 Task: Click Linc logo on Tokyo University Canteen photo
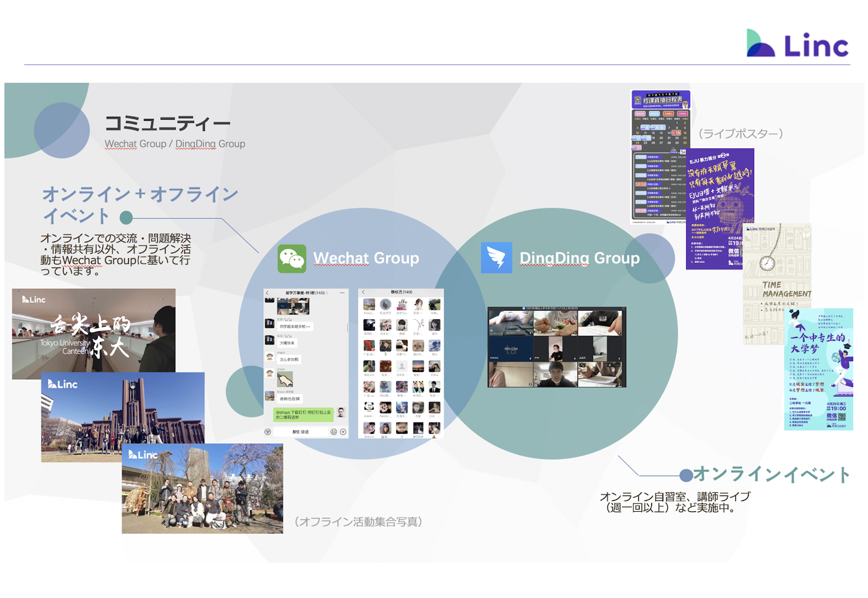34,299
